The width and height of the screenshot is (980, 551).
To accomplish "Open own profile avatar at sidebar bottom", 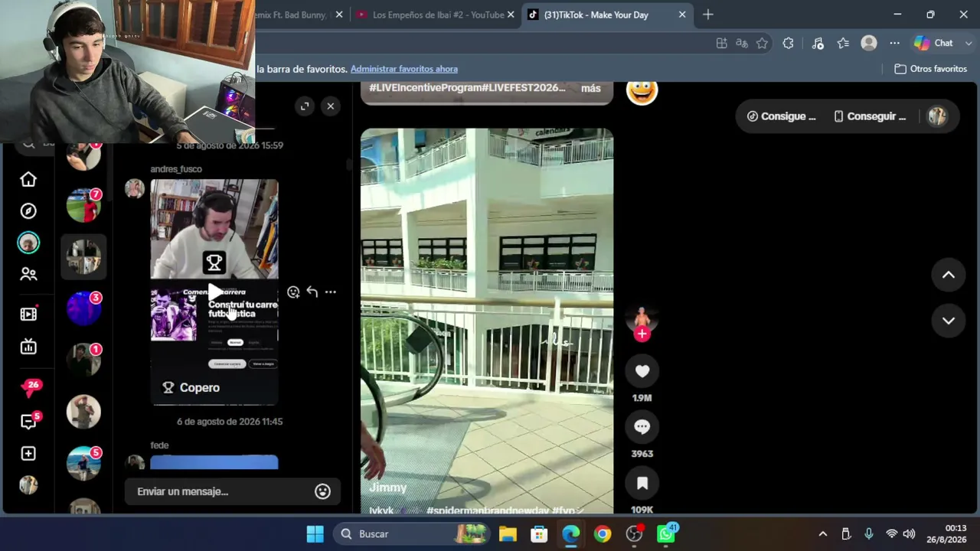I will (x=28, y=485).
